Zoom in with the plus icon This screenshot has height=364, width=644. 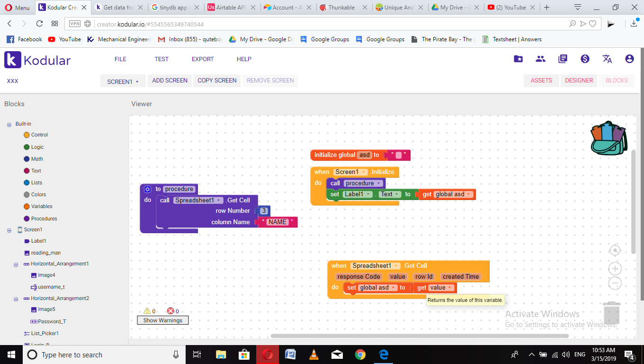pyautogui.click(x=615, y=269)
